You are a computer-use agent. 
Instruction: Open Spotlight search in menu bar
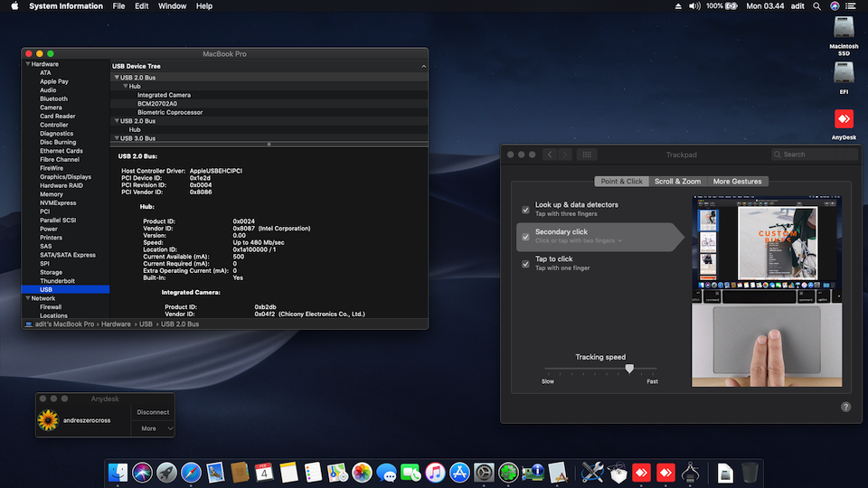pyautogui.click(x=816, y=6)
